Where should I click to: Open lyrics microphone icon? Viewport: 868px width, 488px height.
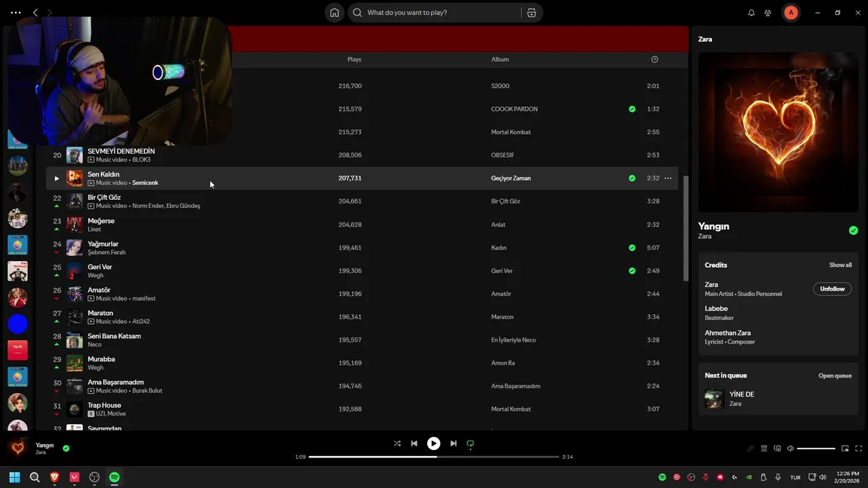(x=751, y=449)
